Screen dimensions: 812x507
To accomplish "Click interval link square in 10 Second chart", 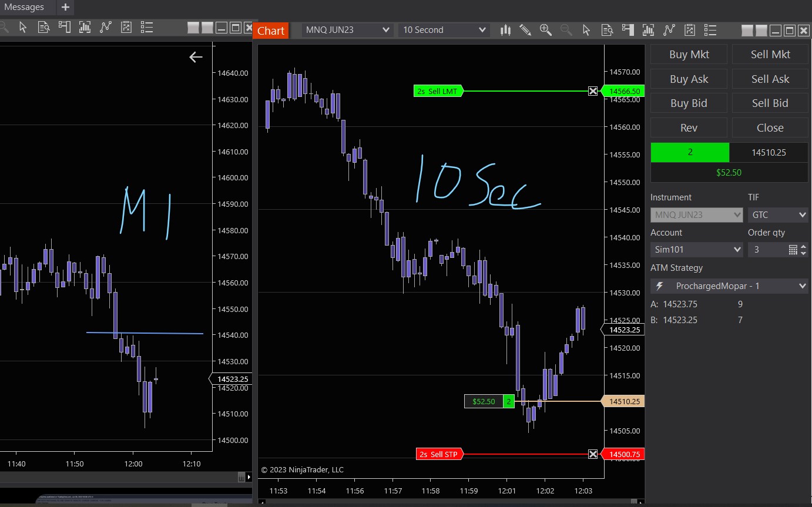I will pyautogui.click(x=761, y=30).
